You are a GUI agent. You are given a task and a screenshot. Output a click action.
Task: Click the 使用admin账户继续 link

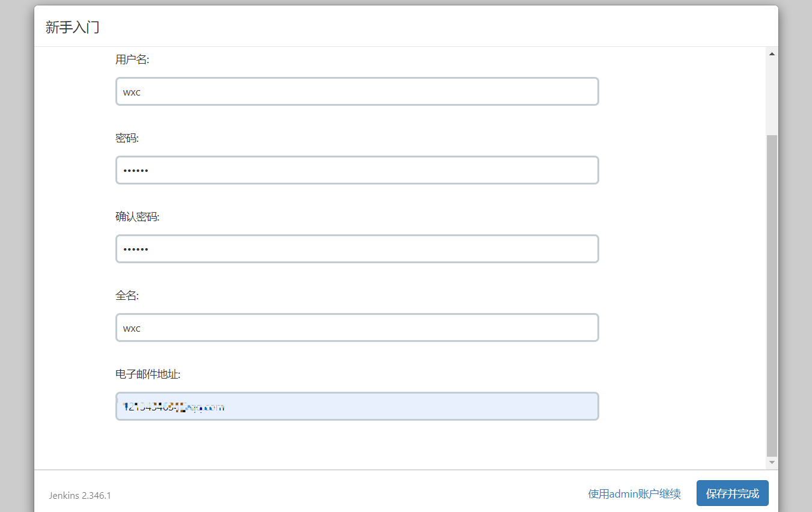pos(634,494)
